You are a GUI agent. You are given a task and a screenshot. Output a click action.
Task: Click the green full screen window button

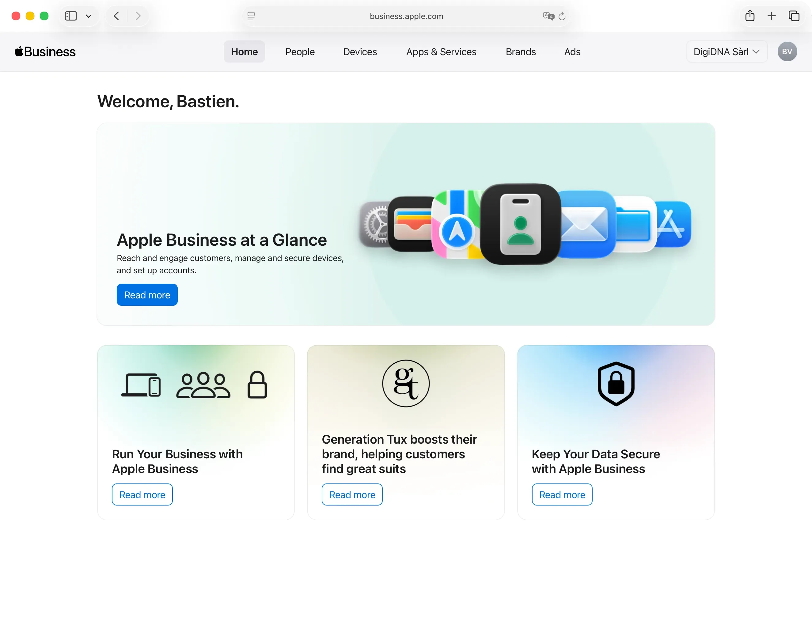[x=44, y=16]
